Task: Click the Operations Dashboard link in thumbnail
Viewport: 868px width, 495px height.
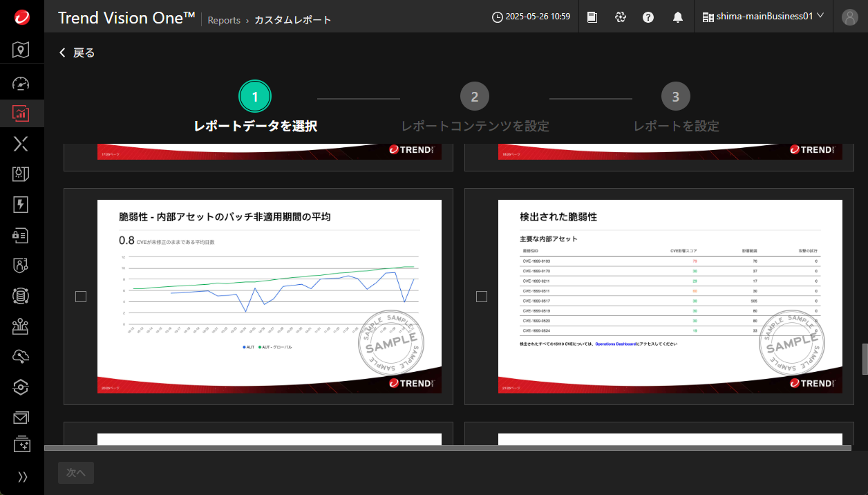Action: point(615,344)
